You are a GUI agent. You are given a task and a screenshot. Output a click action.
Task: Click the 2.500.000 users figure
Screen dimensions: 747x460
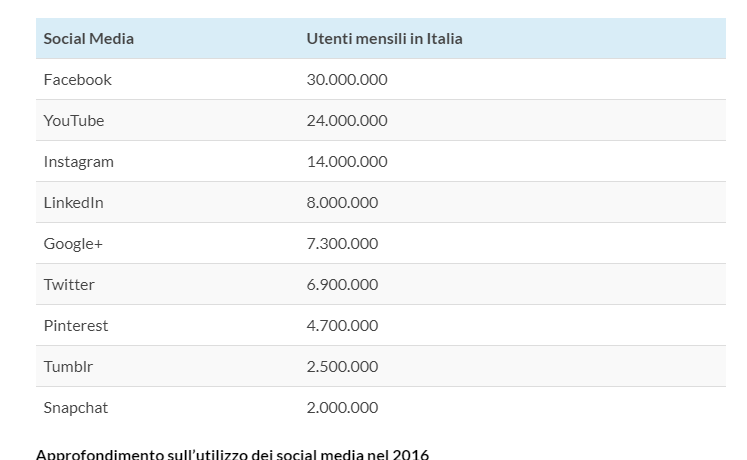point(342,367)
